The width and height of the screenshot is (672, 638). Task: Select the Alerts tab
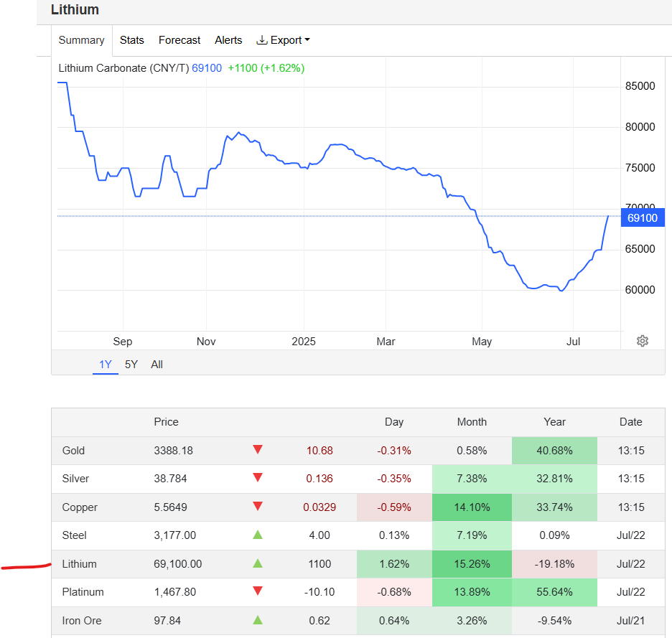click(x=228, y=40)
